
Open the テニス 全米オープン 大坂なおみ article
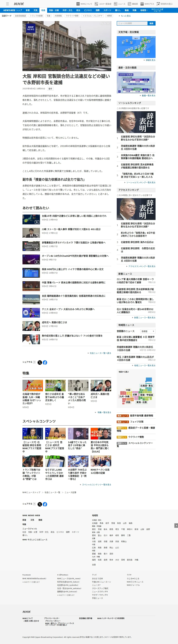coord(68,309)
